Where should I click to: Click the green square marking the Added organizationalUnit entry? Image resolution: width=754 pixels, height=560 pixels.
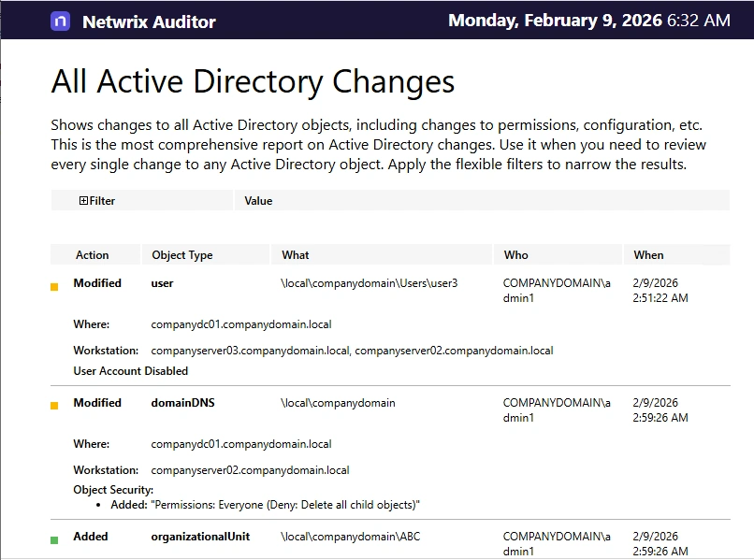(53, 539)
